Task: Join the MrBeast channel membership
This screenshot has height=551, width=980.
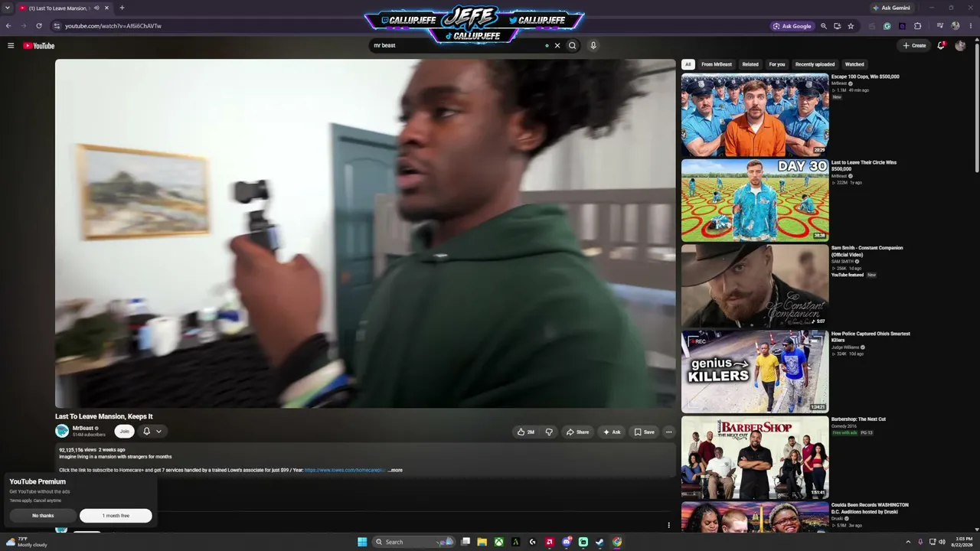Action: pyautogui.click(x=124, y=432)
